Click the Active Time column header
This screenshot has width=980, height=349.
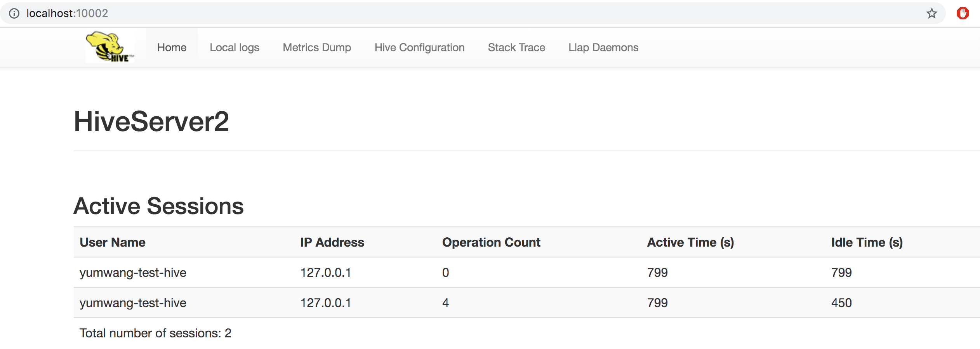coord(690,242)
